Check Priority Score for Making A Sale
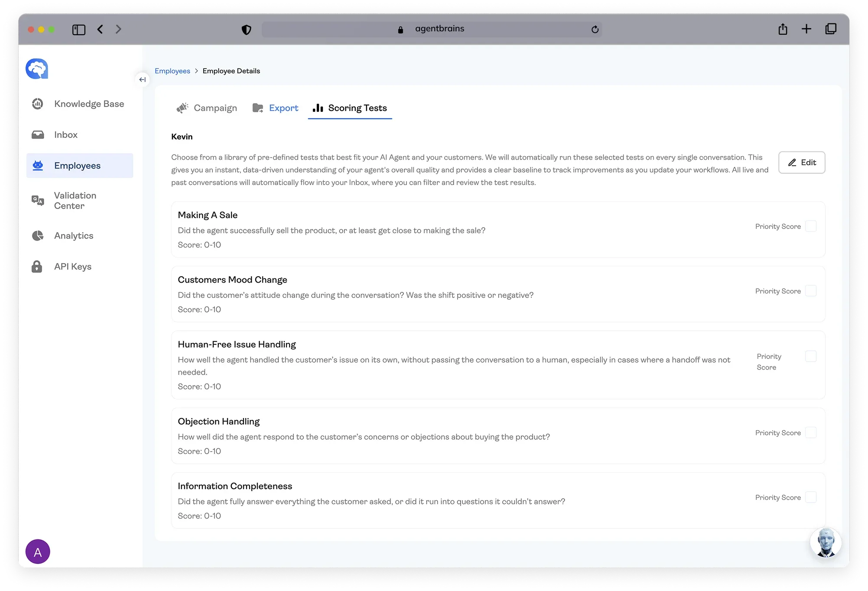This screenshot has height=591, width=868. tap(810, 226)
